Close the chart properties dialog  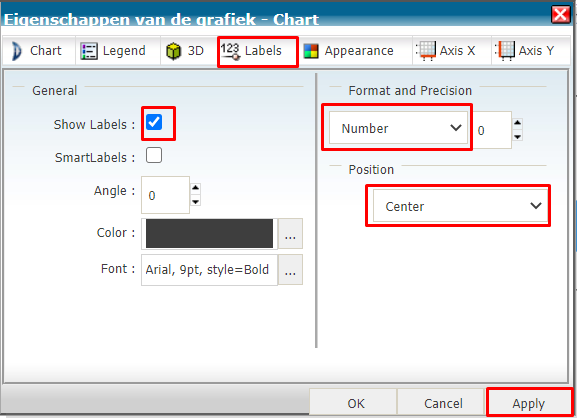(560, 15)
